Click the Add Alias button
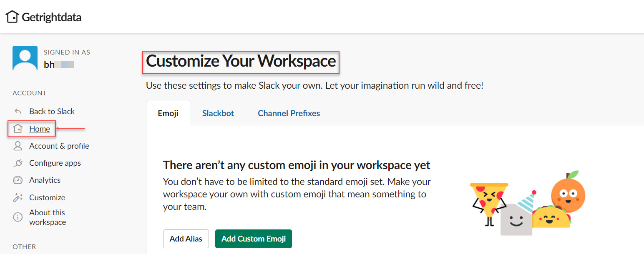Screen dimensions: 644x254 pos(186,239)
